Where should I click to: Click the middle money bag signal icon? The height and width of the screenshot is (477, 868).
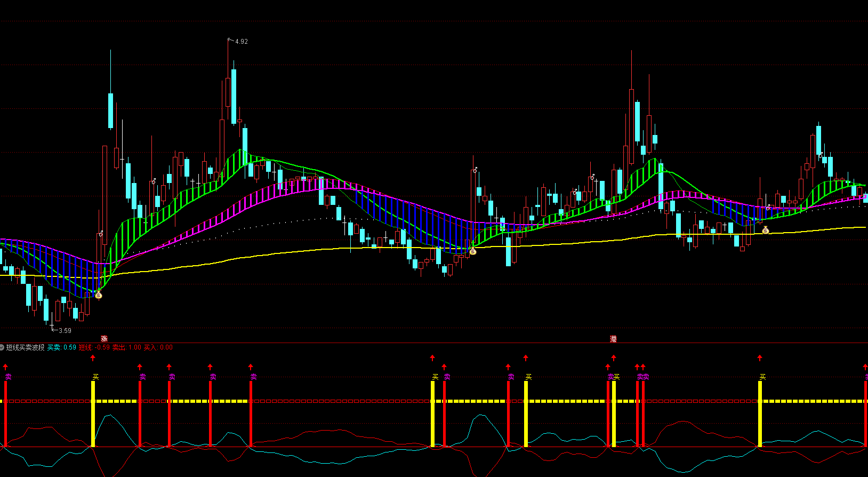point(472,251)
